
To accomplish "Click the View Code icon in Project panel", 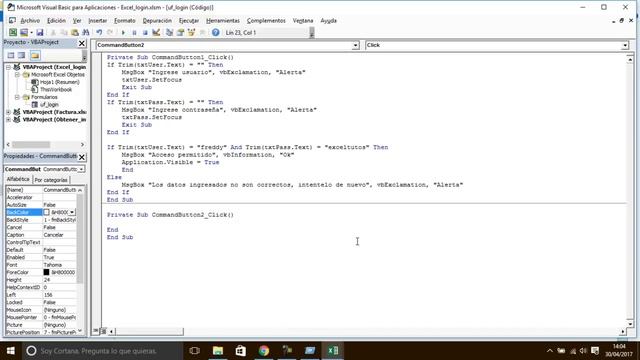I will [11, 55].
